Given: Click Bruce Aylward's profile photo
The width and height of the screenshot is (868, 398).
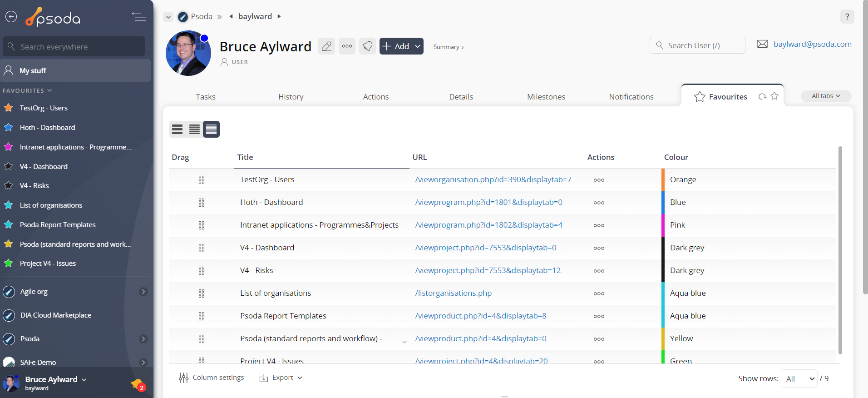Looking at the screenshot, I should point(188,53).
